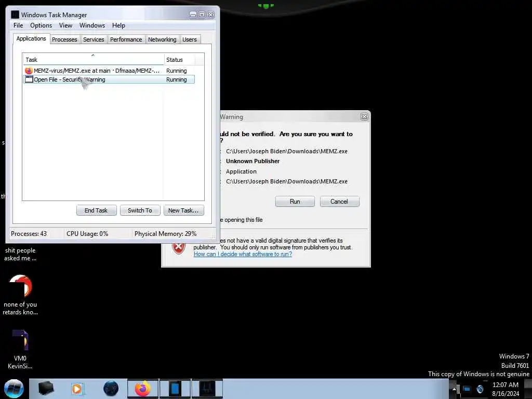
Task: Click Firefox icon of the MEMZ-virus task
Action: point(29,71)
